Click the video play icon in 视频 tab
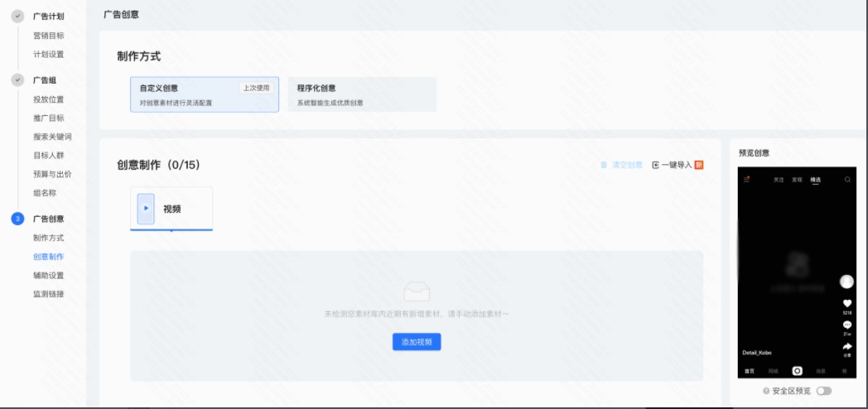 pyautogui.click(x=146, y=209)
